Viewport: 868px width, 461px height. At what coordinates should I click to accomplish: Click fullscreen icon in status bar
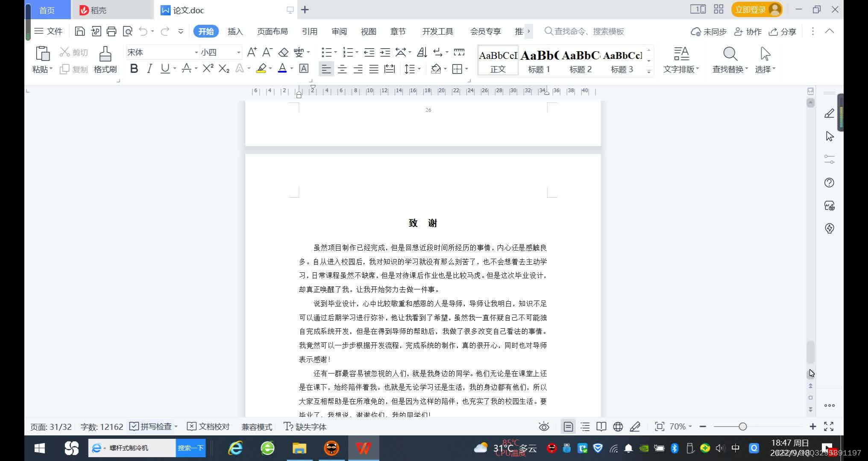pos(829,426)
